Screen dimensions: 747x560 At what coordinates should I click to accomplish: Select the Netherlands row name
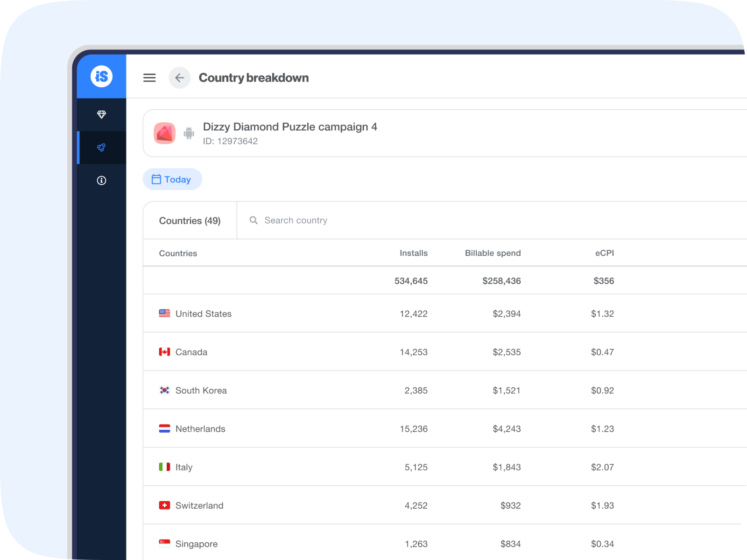[200, 429]
